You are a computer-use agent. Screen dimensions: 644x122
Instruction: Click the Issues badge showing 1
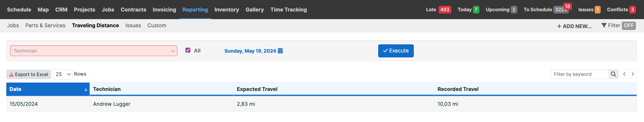[597, 9]
